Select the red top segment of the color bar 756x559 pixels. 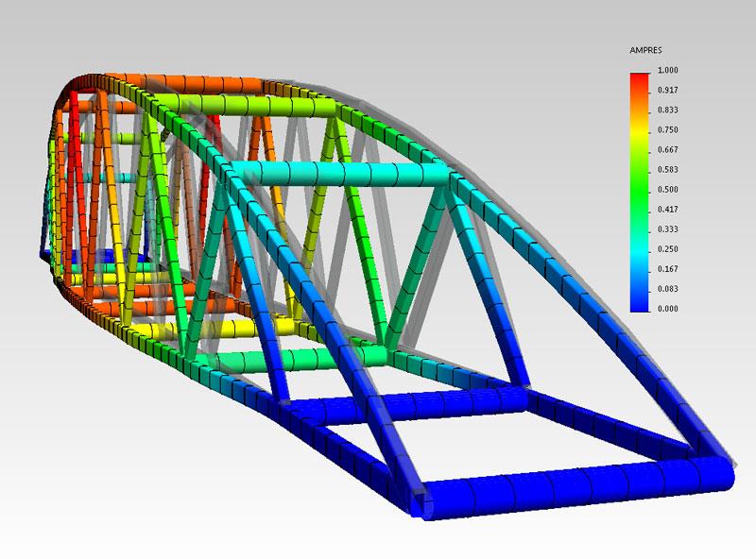click(640, 80)
